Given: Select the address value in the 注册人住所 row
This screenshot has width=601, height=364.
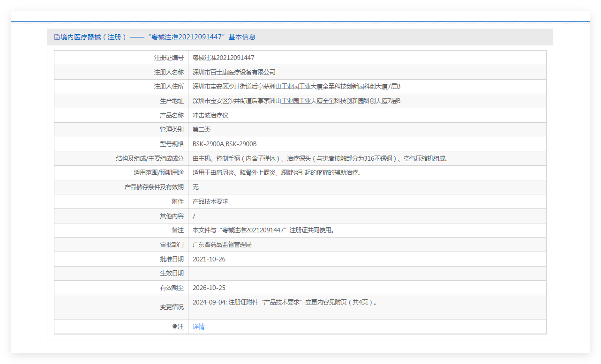Looking at the screenshot, I should 297,87.
